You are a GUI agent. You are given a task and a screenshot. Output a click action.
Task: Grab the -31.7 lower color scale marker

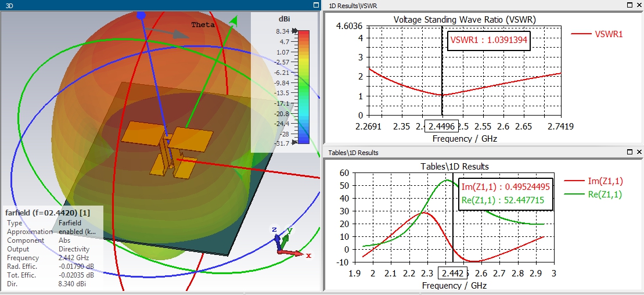294,143
